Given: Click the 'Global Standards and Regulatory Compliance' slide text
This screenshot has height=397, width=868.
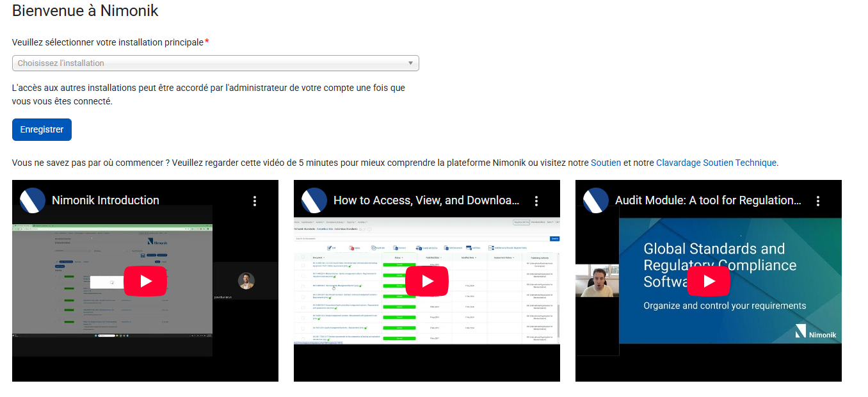Looking at the screenshot, I should (719, 265).
